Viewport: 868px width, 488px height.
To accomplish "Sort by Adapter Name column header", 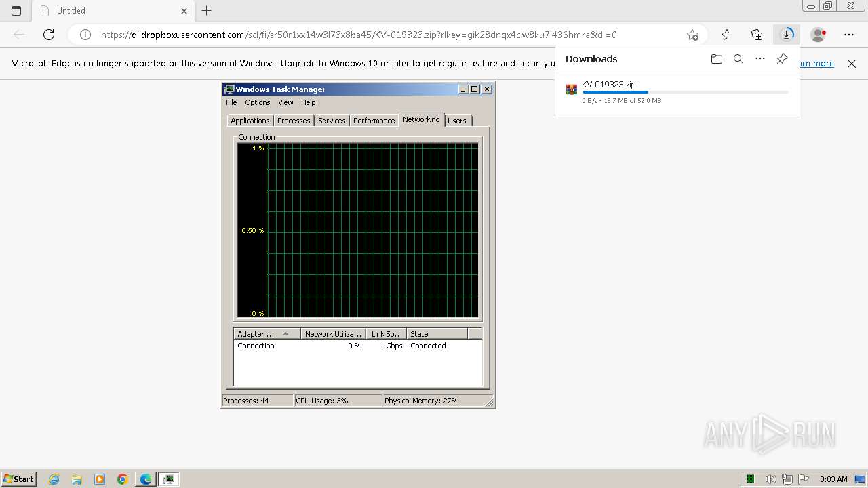I will (x=267, y=334).
